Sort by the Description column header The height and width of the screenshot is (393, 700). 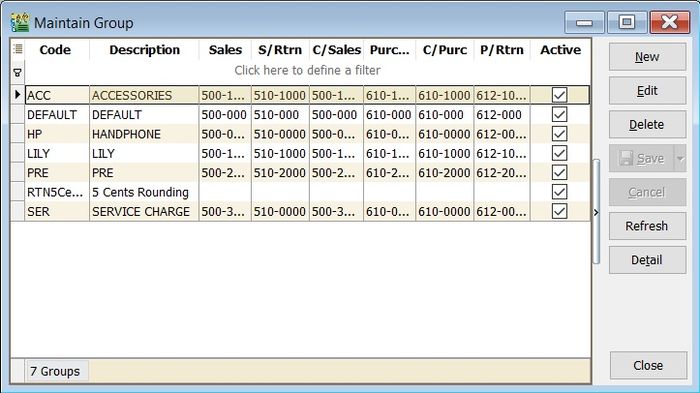[144, 50]
